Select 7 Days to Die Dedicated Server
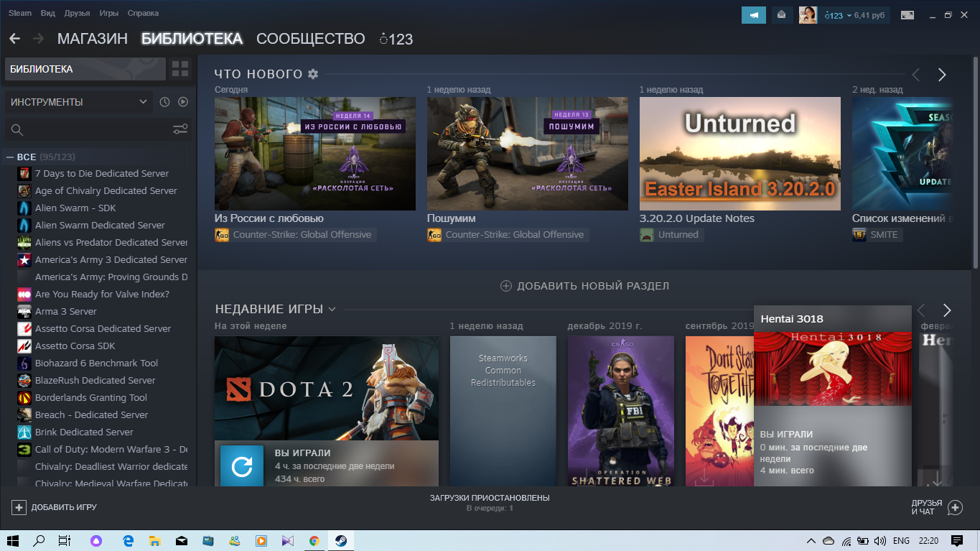 coord(101,173)
